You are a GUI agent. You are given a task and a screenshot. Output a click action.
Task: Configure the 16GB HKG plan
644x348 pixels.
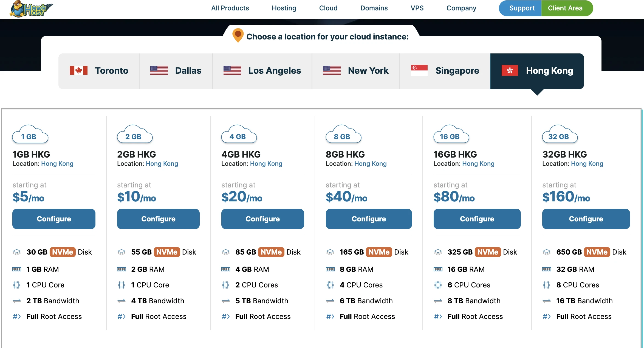pyautogui.click(x=477, y=219)
